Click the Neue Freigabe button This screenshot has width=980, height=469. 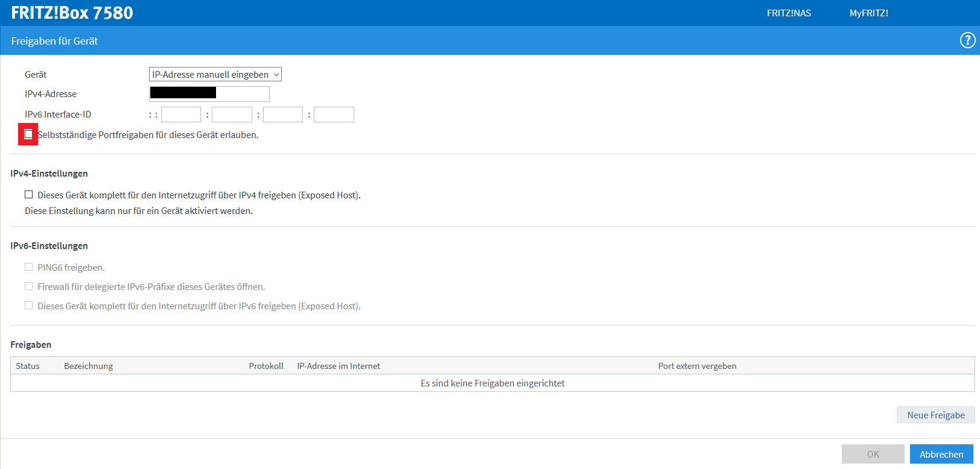click(x=935, y=415)
